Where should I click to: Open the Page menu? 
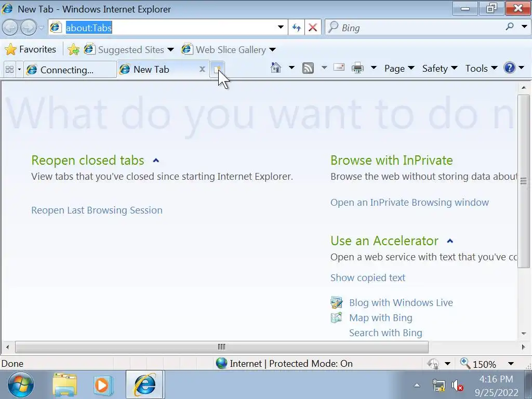[399, 68]
